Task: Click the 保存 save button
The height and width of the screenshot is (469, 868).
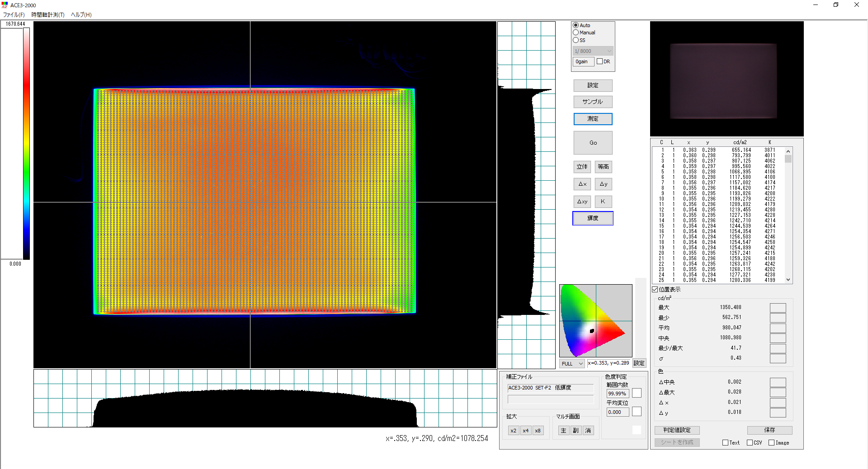Action: pos(769,430)
